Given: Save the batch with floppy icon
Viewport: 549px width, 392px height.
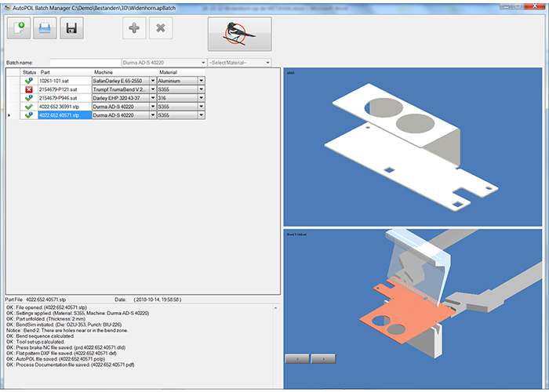Looking at the screenshot, I should tap(71, 28).
